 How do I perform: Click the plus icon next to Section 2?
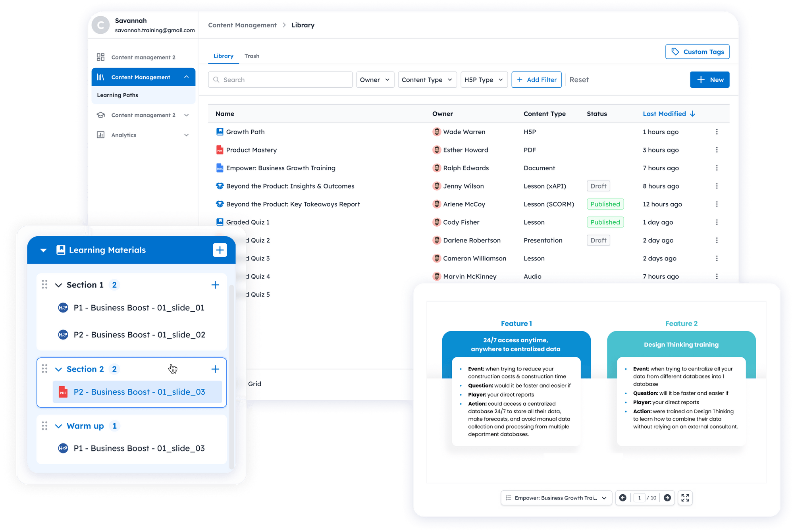click(x=215, y=369)
